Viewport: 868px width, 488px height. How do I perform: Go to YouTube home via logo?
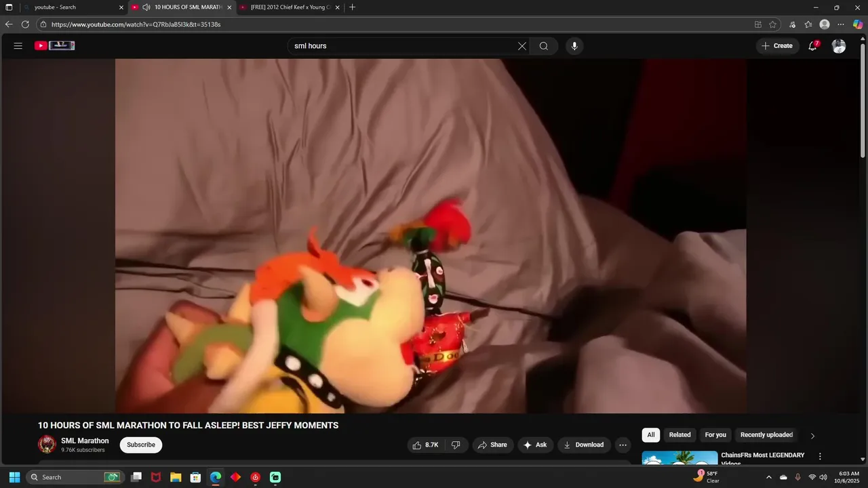[55, 46]
